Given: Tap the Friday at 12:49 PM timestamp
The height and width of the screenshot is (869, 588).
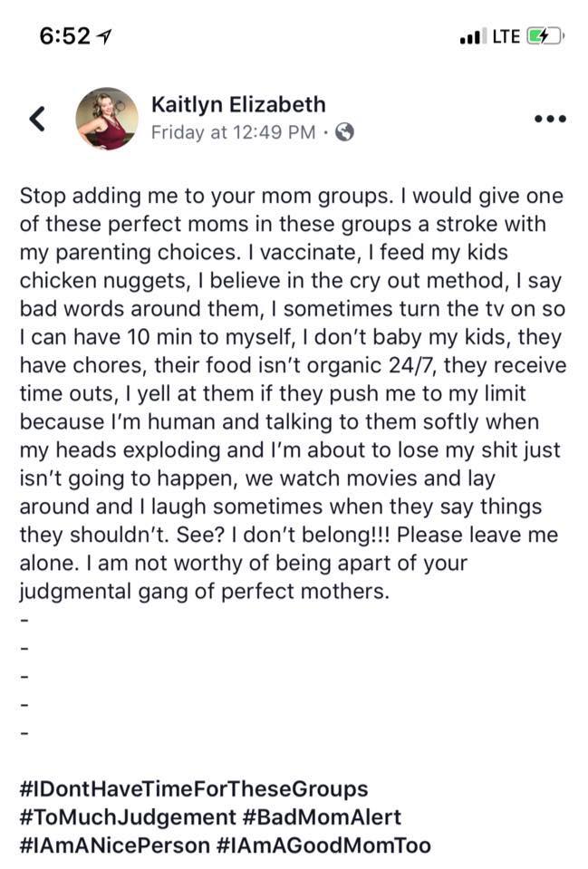Looking at the screenshot, I should coord(234,132).
